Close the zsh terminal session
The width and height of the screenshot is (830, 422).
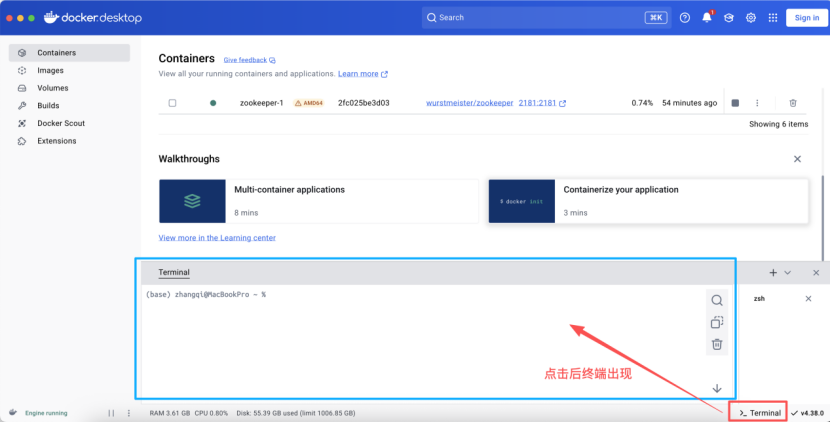[x=808, y=299]
